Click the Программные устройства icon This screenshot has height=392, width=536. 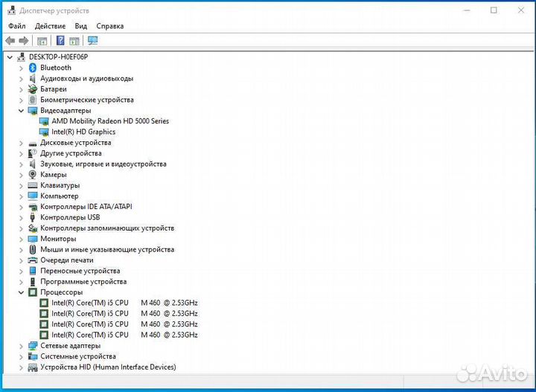pos(33,282)
